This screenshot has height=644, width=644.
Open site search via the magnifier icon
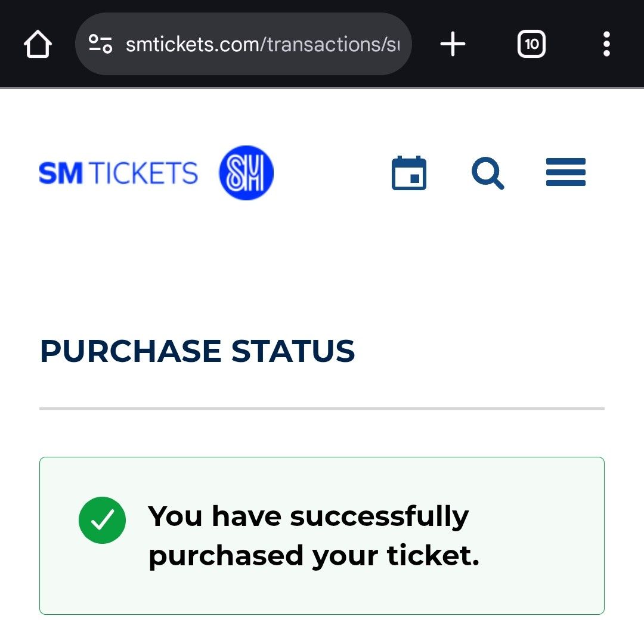(488, 174)
